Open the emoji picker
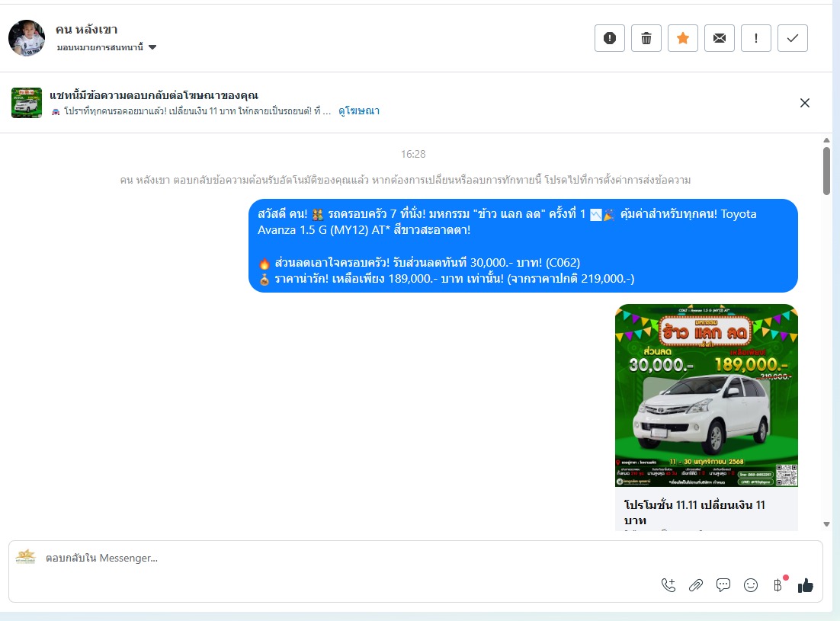Image resolution: width=840 pixels, height=621 pixels. coord(751,585)
